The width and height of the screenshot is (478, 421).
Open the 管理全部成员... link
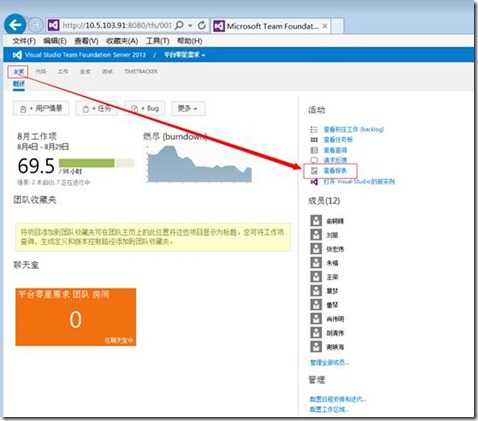click(330, 362)
